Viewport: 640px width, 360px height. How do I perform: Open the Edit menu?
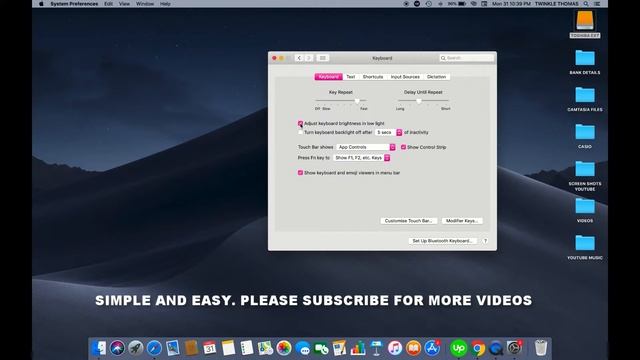(108, 4)
